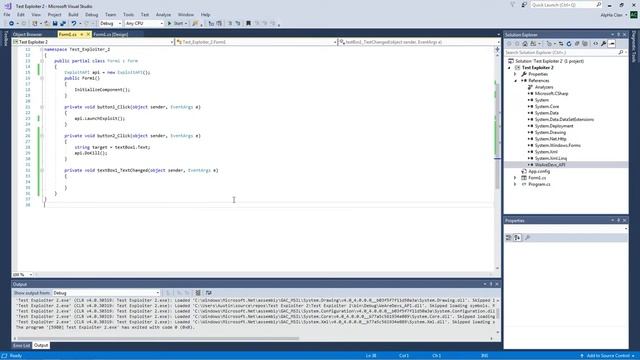Click Show All Files icon in Solution Explorer

(x=585, y=44)
